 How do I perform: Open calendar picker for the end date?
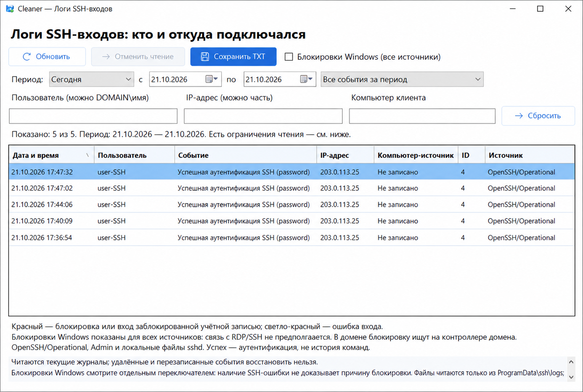click(306, 79)
